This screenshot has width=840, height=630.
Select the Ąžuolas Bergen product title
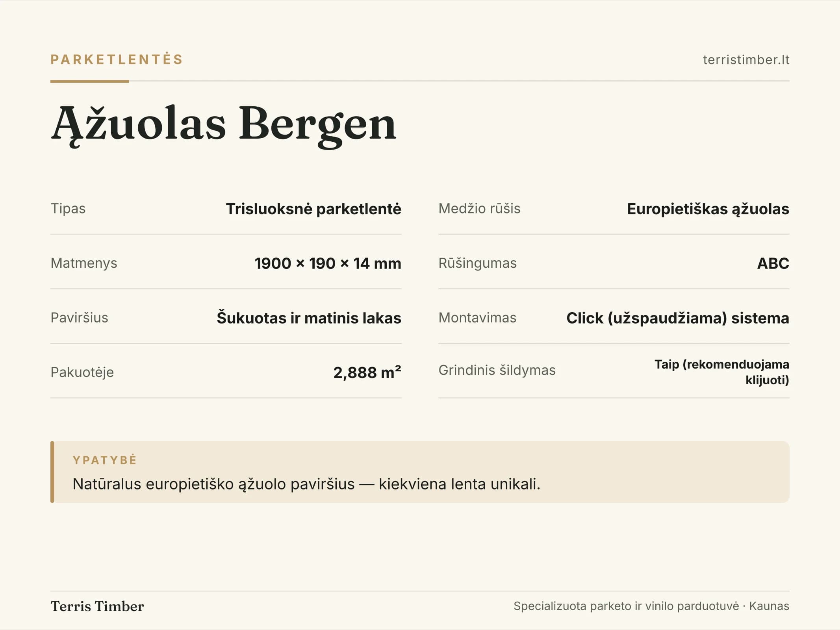pyautogui.click(x=223, y=125)
